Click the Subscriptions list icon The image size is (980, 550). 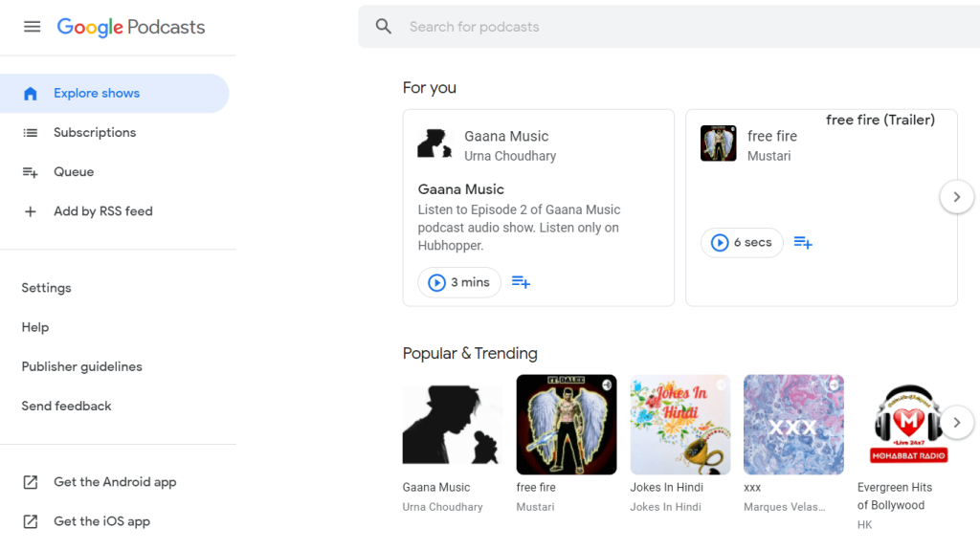30,133
